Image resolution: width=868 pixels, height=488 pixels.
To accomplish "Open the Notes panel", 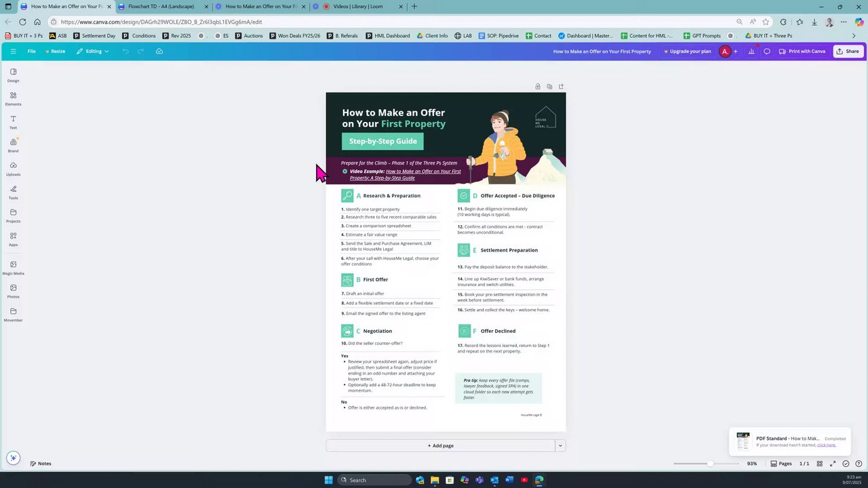I will pyautogui.click(x=41, y=464).
